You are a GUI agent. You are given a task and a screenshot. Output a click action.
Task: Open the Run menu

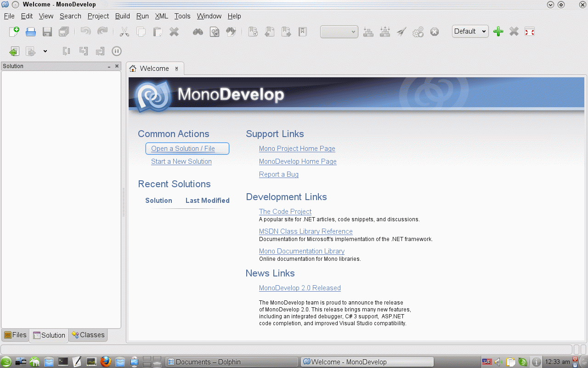tap(142, 16)
